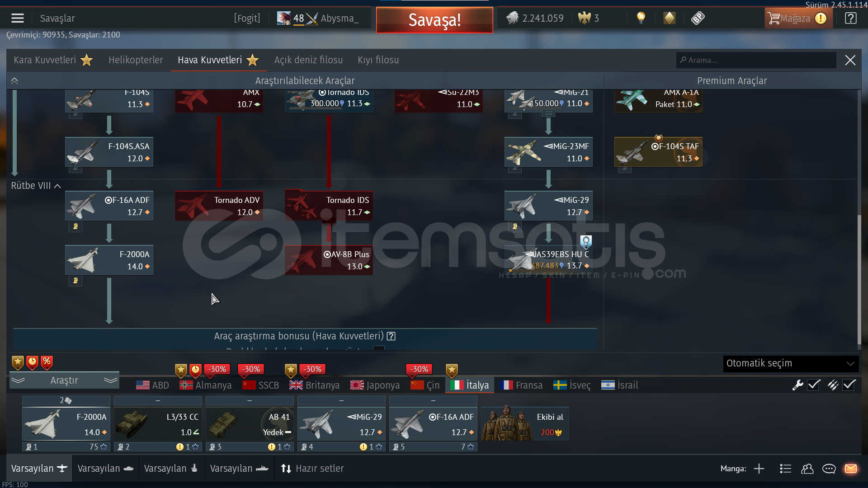
Task: Click the Abysma_ player avatar
Action: [x=284, y=18]
